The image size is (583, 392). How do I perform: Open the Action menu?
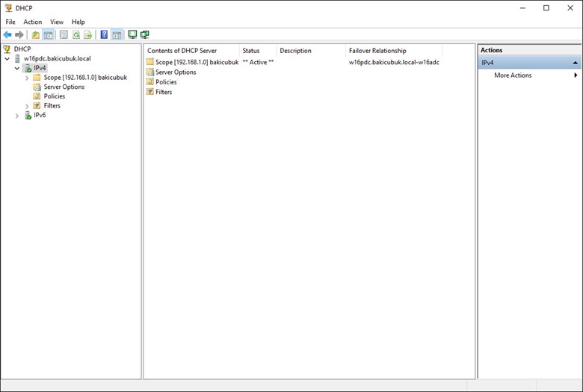pos(32,22)
